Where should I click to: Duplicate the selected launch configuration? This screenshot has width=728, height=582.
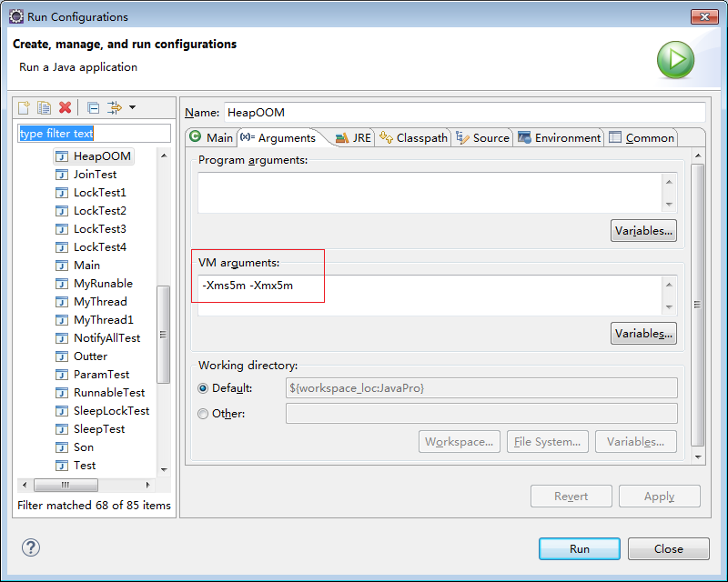[45, 108]
